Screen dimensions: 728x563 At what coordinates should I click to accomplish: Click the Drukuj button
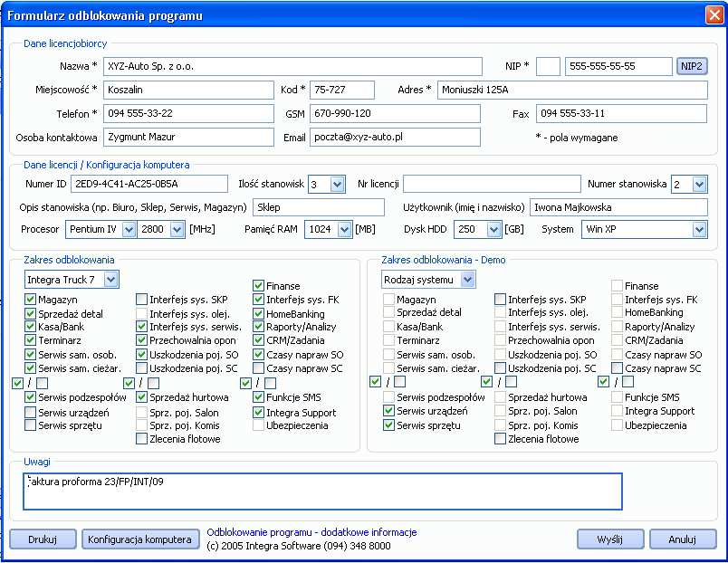click(43, 539)
